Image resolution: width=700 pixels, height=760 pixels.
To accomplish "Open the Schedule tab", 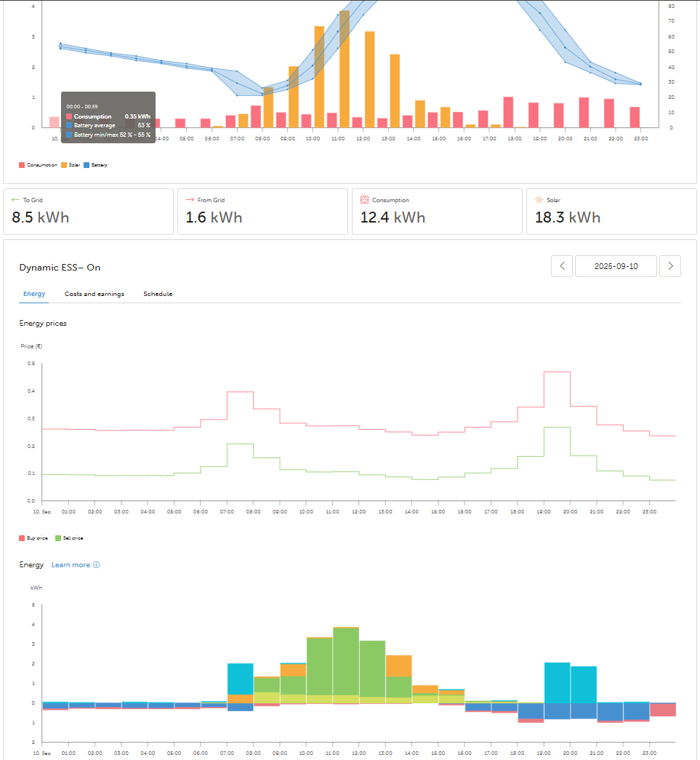I will point(158,294).
